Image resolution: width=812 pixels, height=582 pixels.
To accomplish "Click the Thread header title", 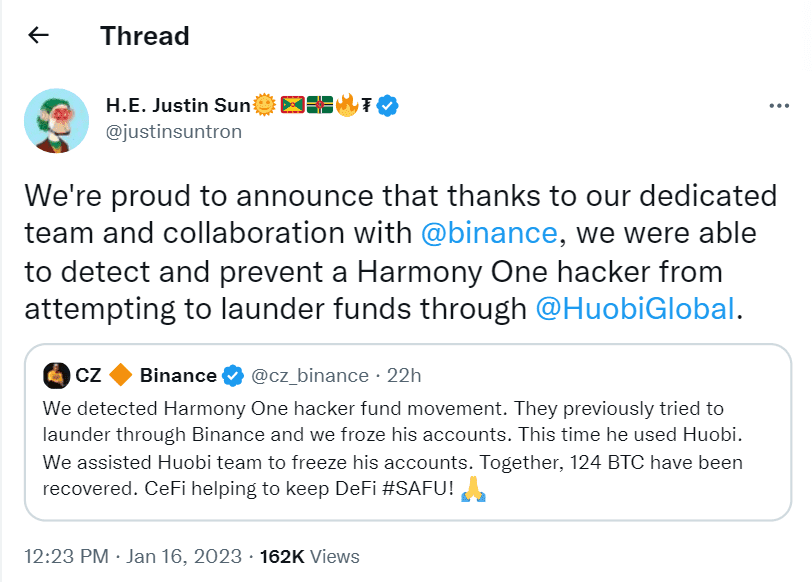I will click(145, 35).
